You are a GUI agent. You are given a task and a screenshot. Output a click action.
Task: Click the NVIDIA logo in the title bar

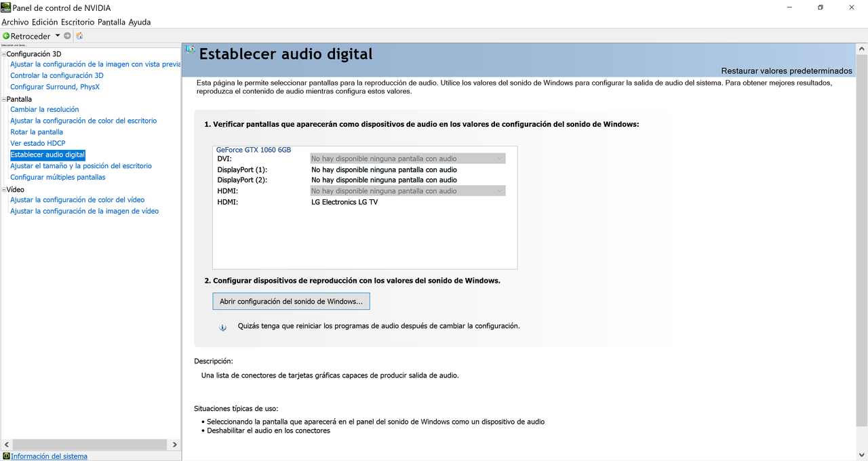pos(6,7)
